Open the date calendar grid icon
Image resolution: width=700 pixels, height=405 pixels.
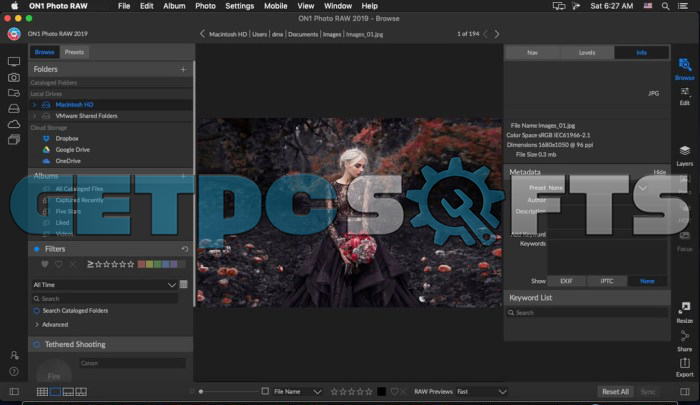pos(183,284)
